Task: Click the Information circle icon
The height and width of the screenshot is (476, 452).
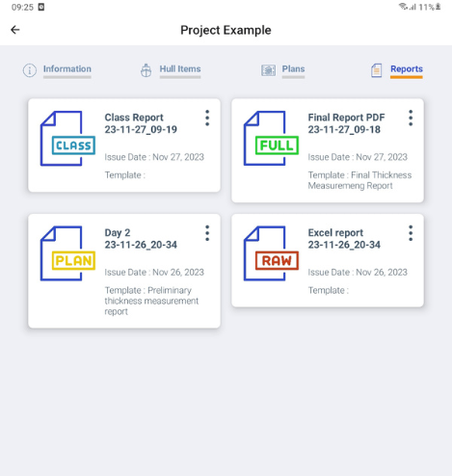Action: [x=30, y=70]
